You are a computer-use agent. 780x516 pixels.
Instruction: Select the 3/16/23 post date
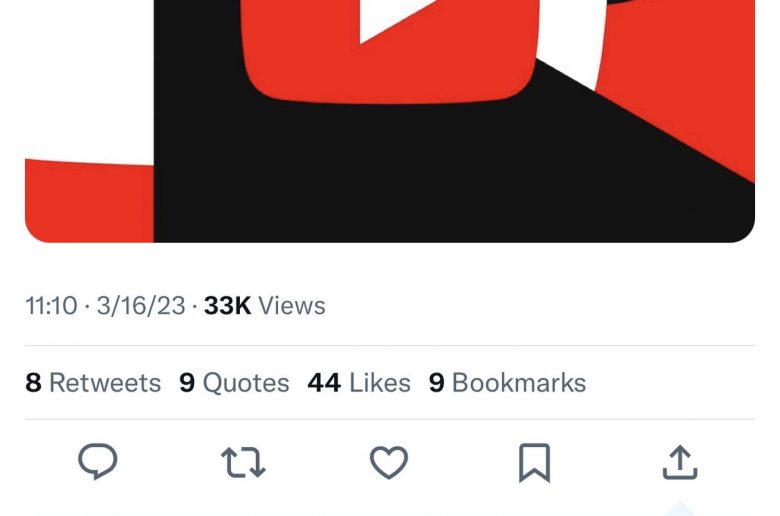point(141,306)
